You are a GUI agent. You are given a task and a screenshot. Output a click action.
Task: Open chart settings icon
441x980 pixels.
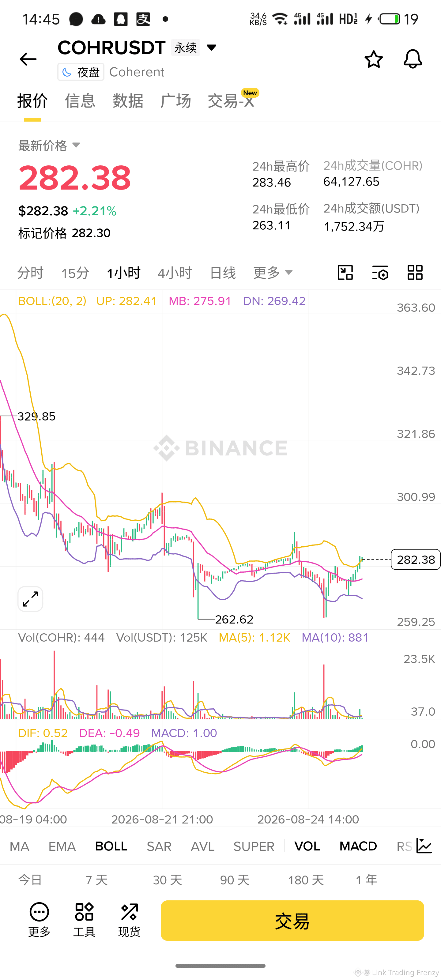[x=380, y=272]
